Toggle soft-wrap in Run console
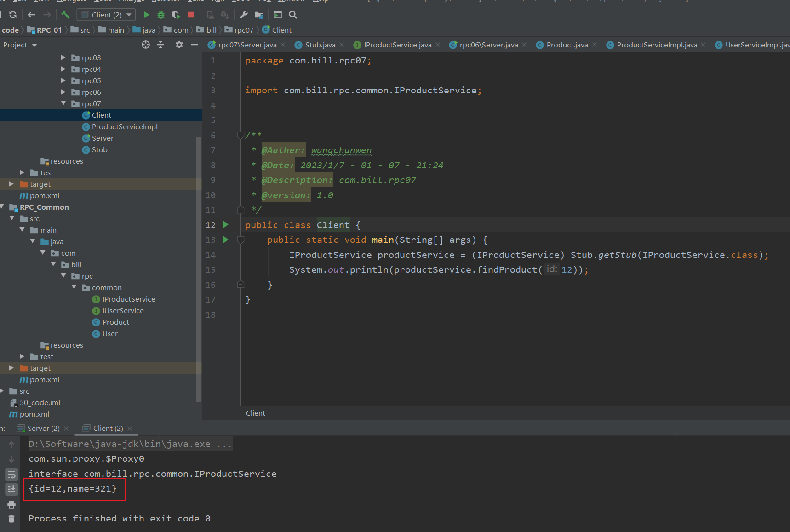Viewport: 790px width, 532px height. coord(11,474)
